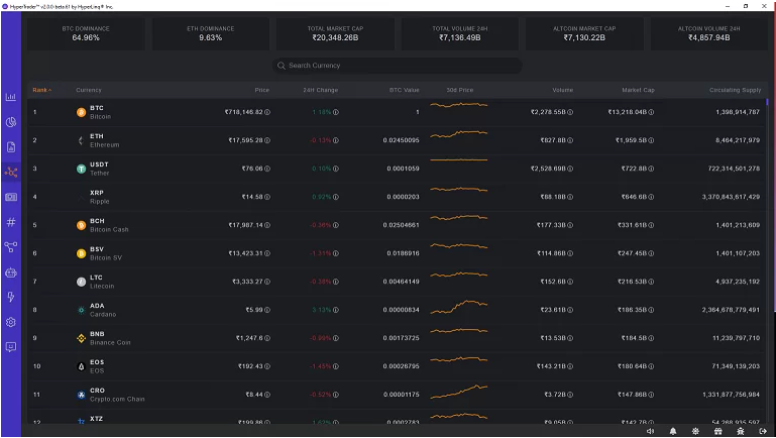Image resolution: width=776 pixels, height=438 pixels.
Task: Click the Total Volume 24H stat card
Action: (x=460, y=33)
